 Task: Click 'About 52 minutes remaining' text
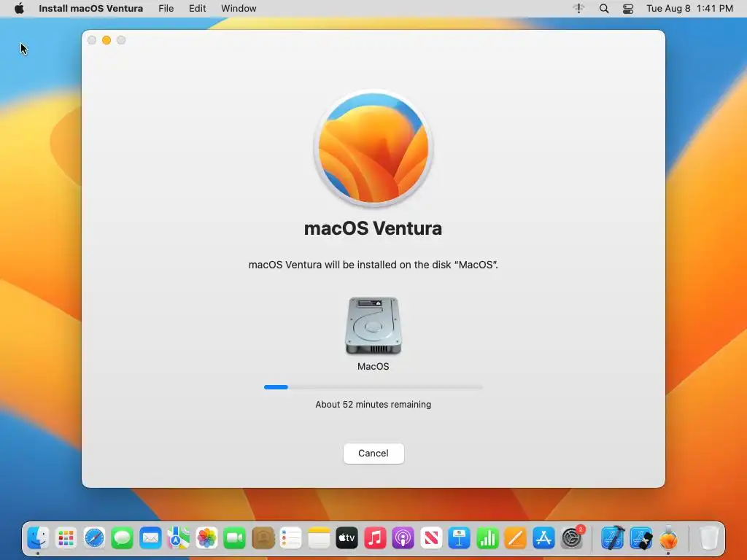pyautogui.click(x=373, y=404)
